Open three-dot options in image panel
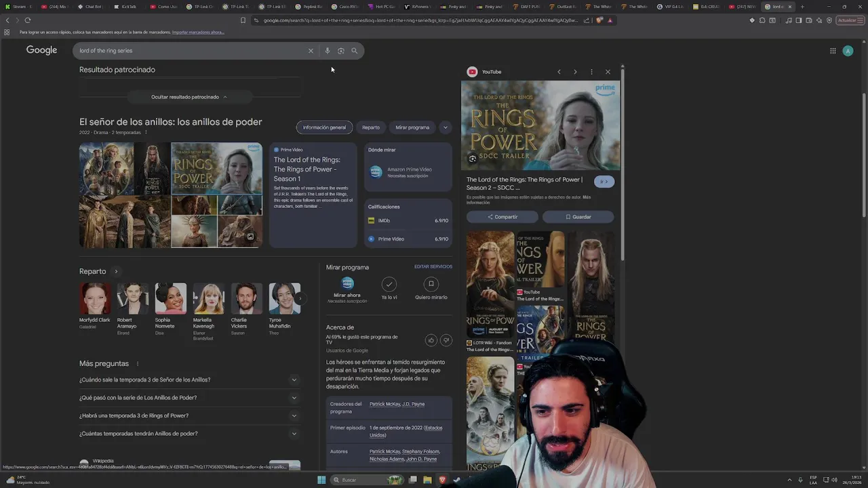Screen dimensions: 868x488 coord(591,72)
